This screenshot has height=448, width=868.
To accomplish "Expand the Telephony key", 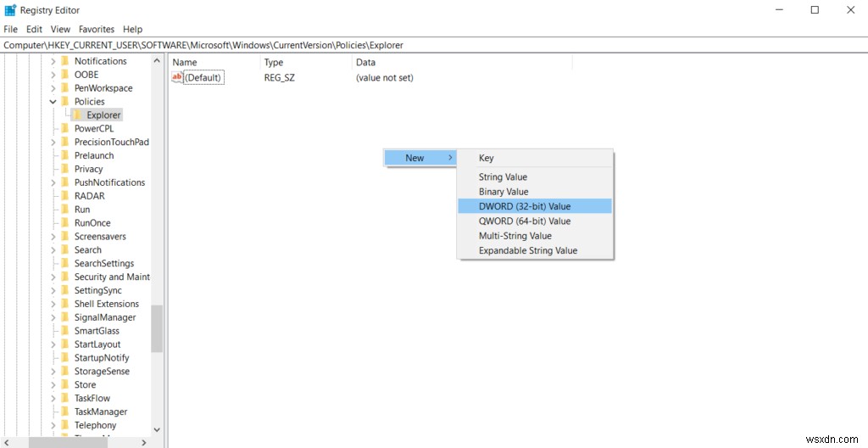I will [53, 425].
